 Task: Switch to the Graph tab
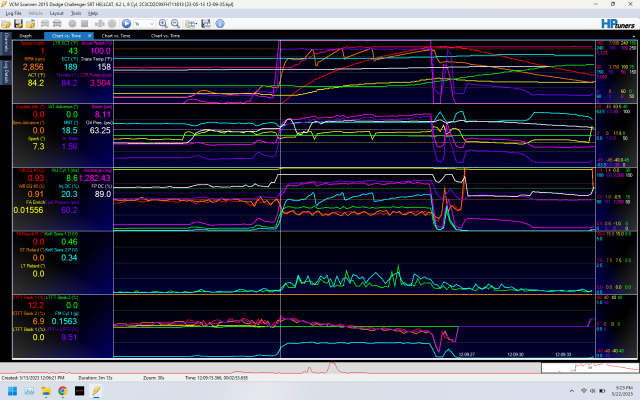point(27,35)
